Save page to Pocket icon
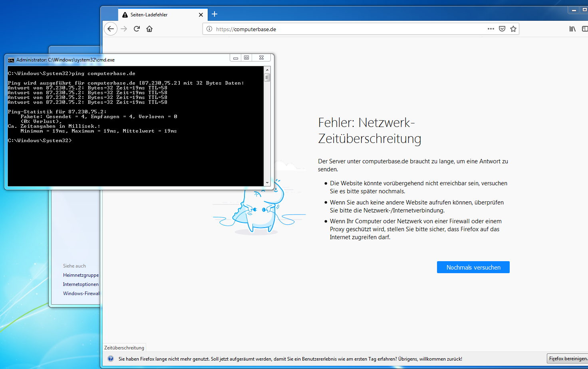The height and width of the screenshot is (369, 588). (502, 29)
